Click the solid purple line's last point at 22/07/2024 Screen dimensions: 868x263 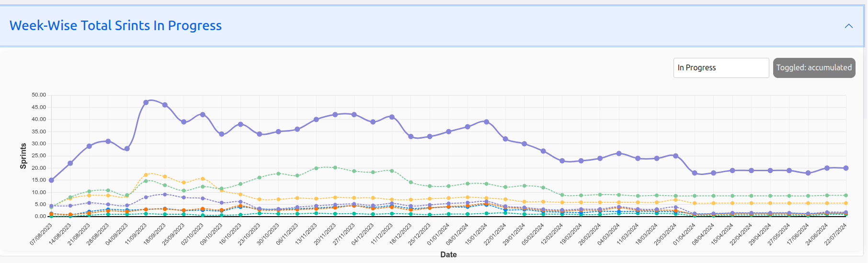coord(846,168)
